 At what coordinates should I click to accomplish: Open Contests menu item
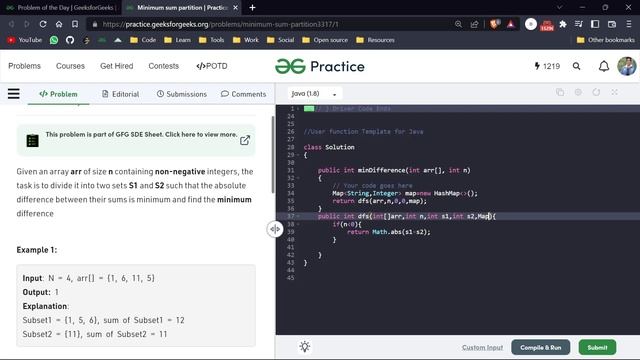tap(164, 66)
